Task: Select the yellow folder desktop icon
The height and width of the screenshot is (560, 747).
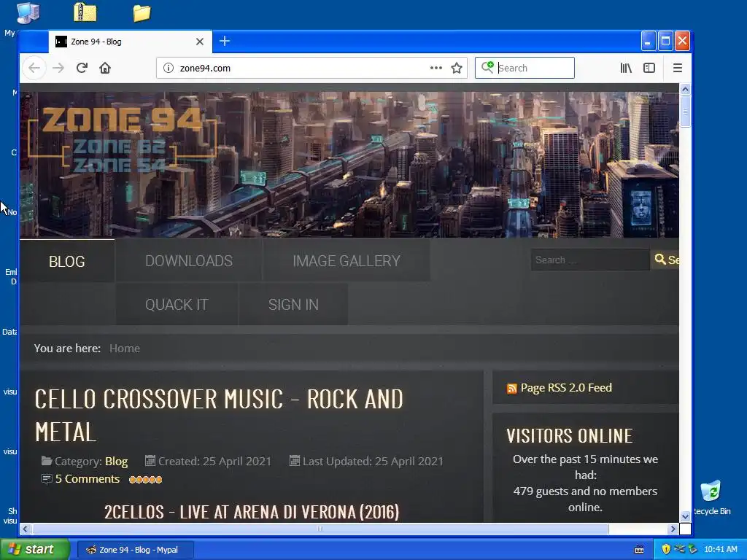Action: (x=142, y=13)
